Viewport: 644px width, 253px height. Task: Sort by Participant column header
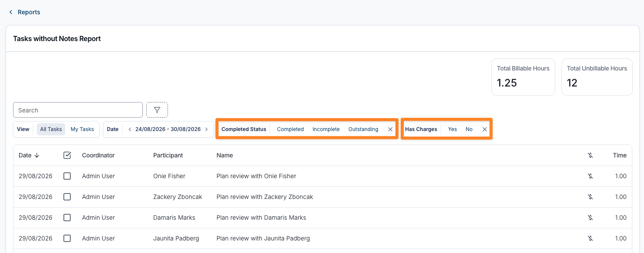pyautogui.click(x=168, y=155)
